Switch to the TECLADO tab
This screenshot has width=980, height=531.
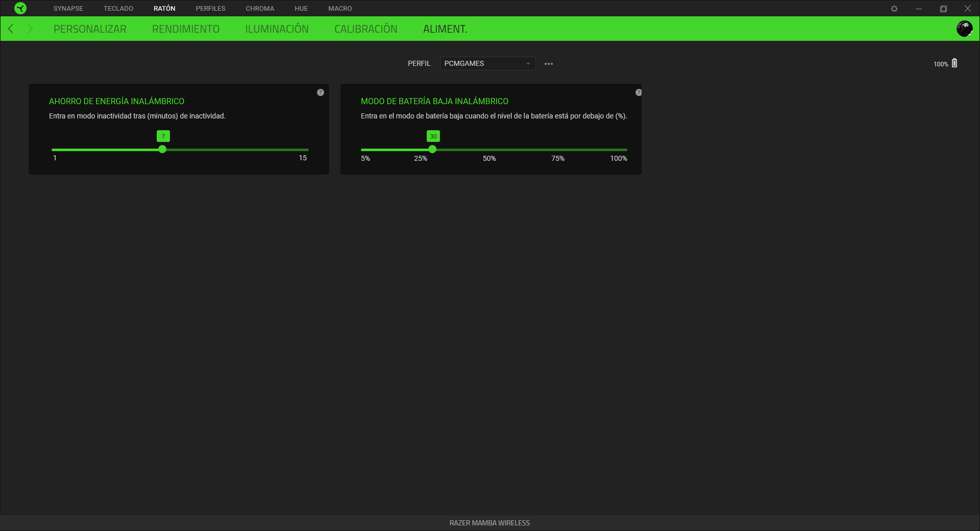pos(118,9)
